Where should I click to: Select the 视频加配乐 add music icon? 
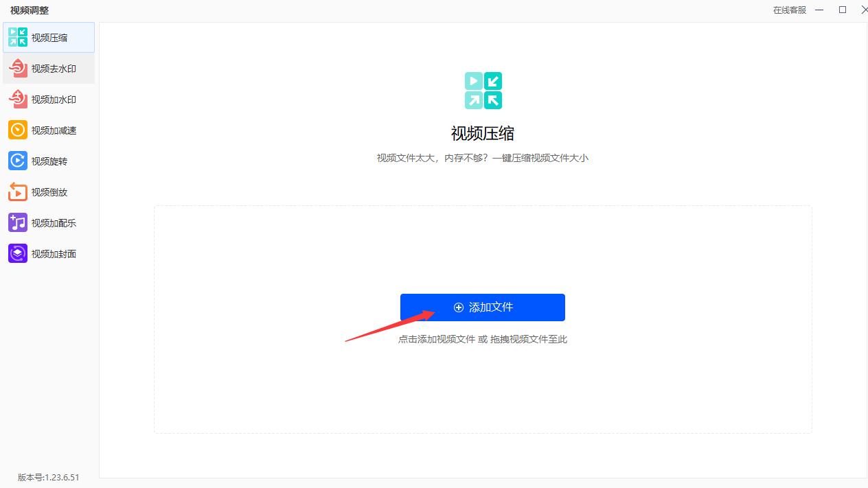pyautogui.click(x=18, y=222)
